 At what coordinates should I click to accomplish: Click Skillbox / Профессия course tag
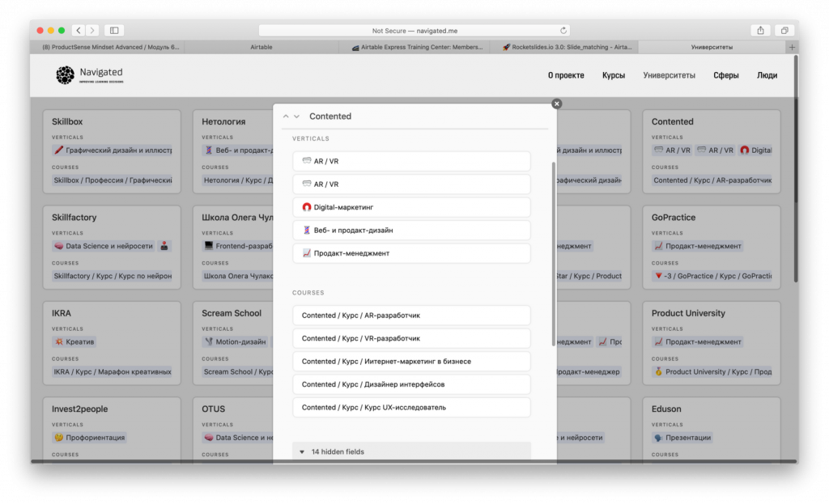point(113,180)
